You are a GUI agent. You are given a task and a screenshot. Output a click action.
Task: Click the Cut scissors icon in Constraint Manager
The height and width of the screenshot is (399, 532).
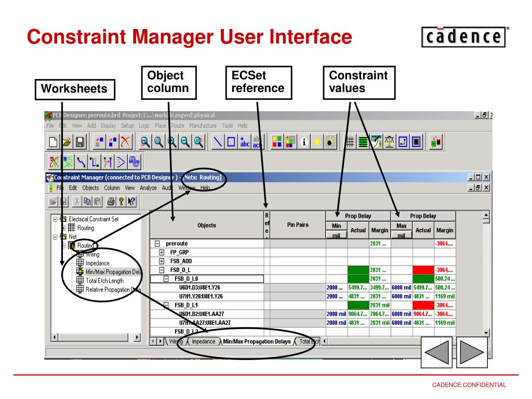[77, 202]
